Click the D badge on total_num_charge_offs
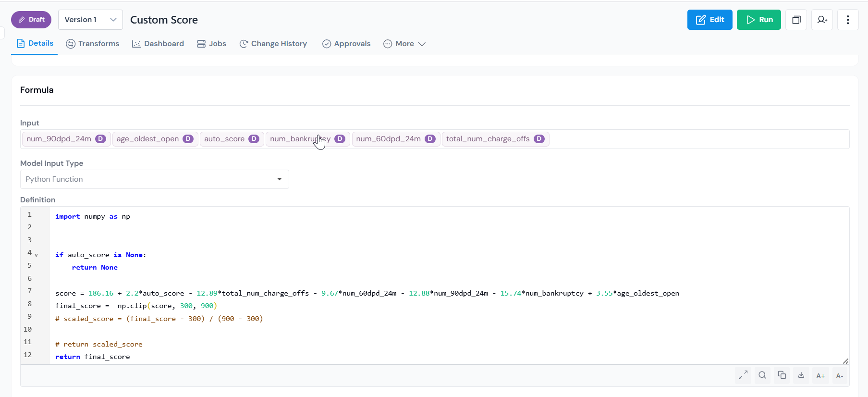 [539, 139]
